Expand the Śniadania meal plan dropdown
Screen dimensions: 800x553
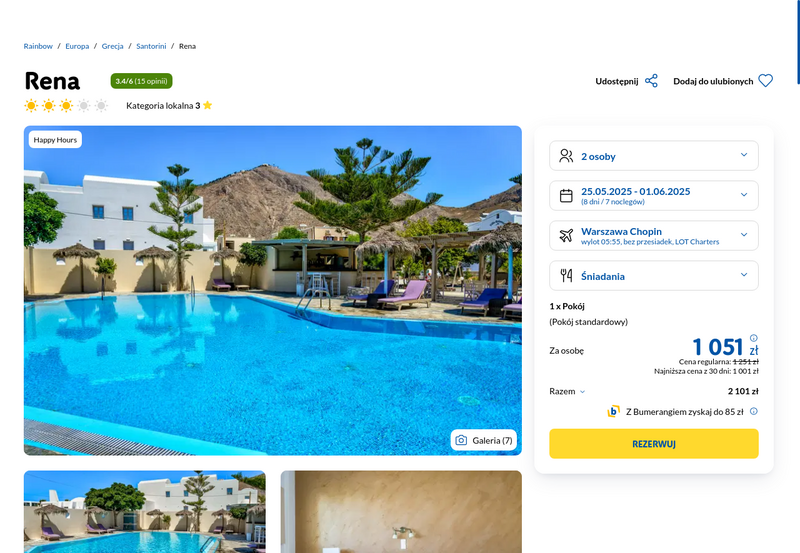point(654,275)
